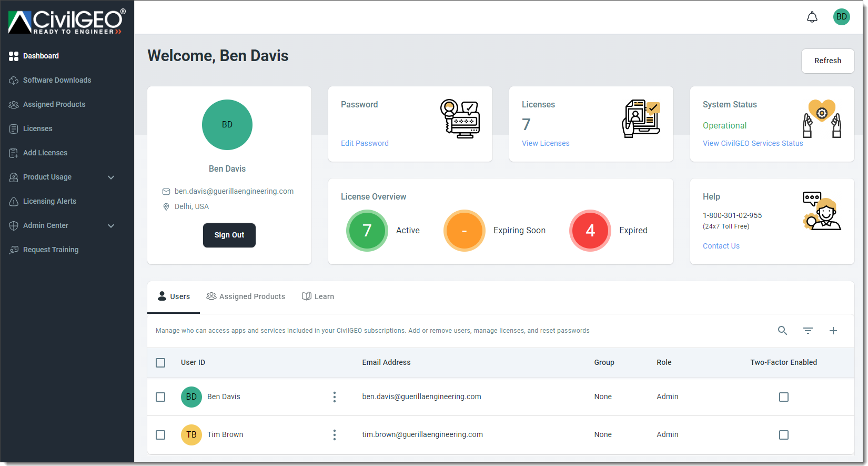868x466 pixels.
Task: Click the 1-800-301-02-955 phone number
Action: click(732, 215)
